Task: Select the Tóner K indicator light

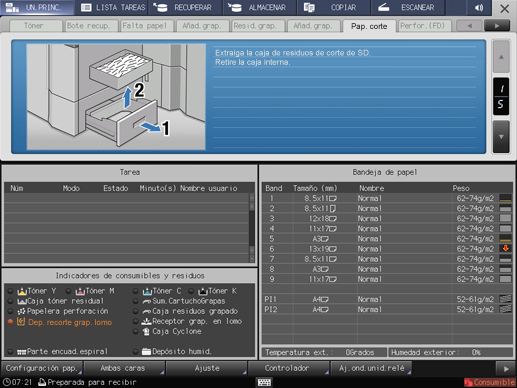Action: coord(191,291)
